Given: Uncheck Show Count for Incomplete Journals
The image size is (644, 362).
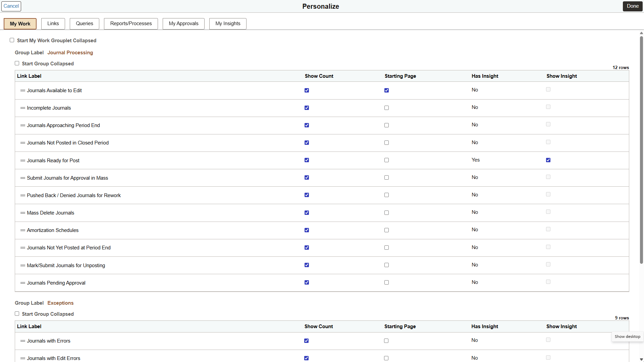Looking at the screenshot, I should pyautogui.click(x=307, y=108).
